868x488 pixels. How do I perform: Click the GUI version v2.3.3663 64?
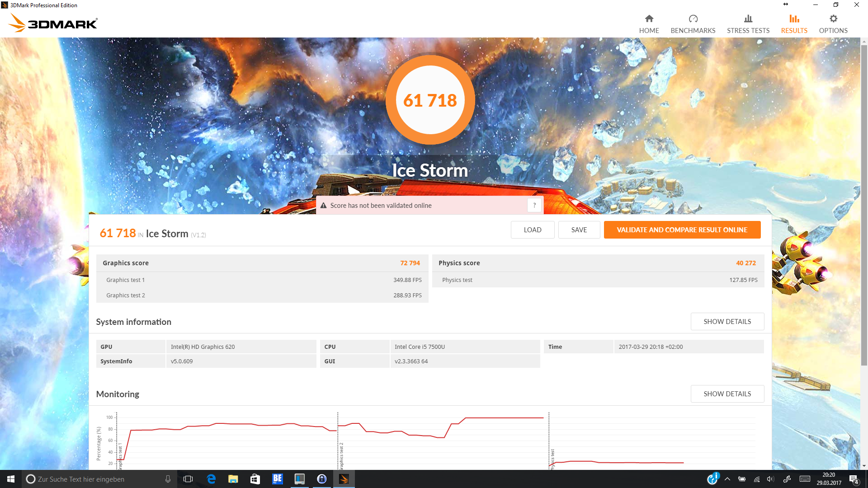(411, 361)
